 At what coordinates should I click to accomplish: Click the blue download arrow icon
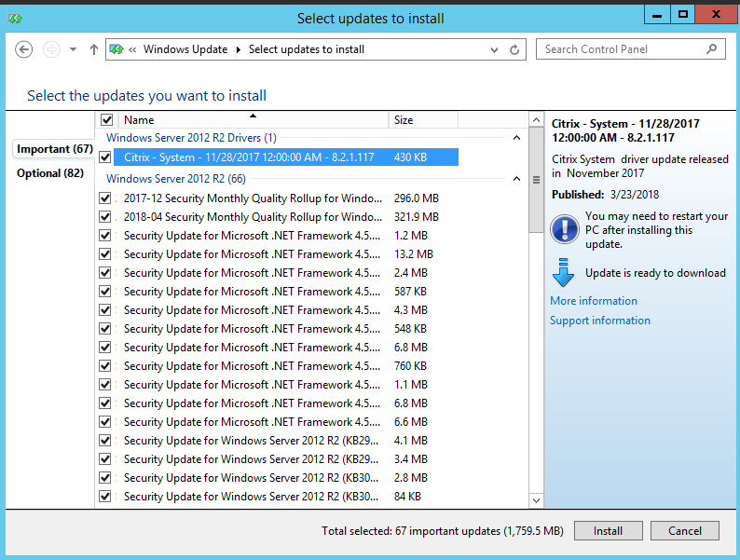click(x=564, y=273)
